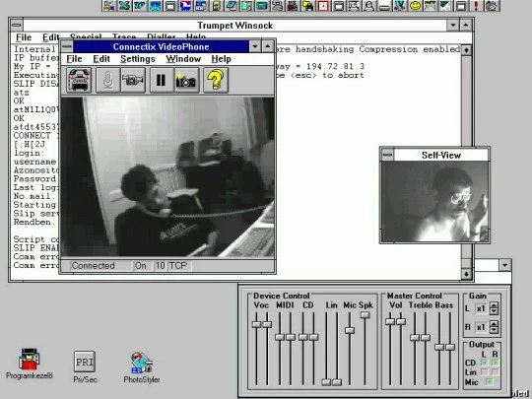Click the "10" status bar value
532x399 pixels.
pyautogui.click(x=160, y=266)
